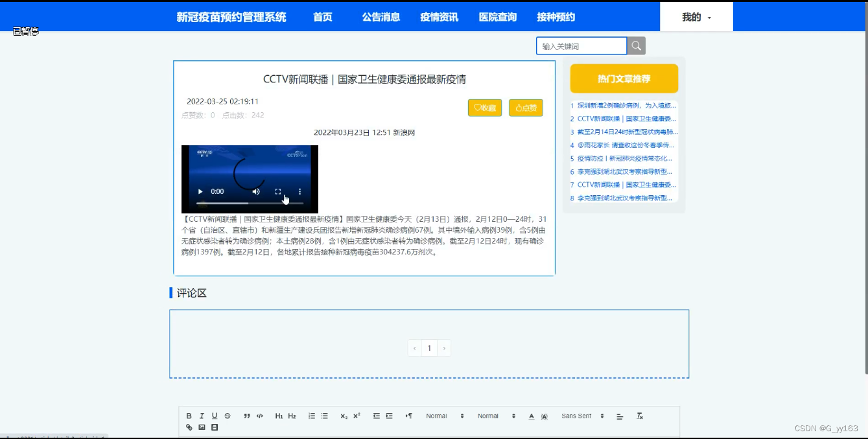Open hot article number 6 李克强到湖北武汉

point(624,172)
